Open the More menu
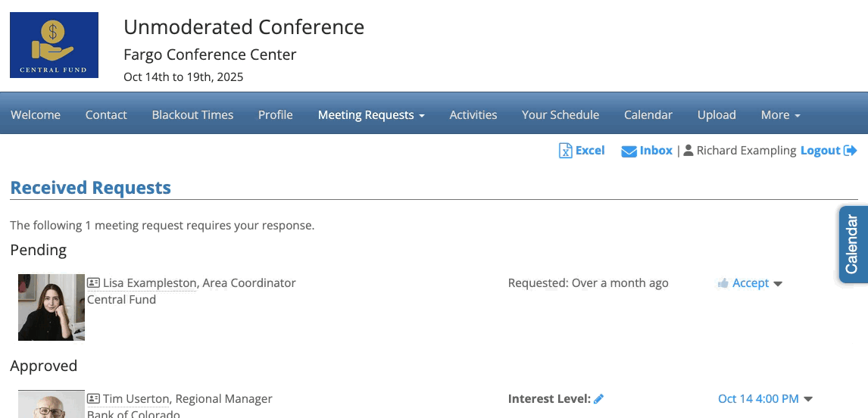Image resolution: width=868 pixels, height=418 pixels. 780,115
